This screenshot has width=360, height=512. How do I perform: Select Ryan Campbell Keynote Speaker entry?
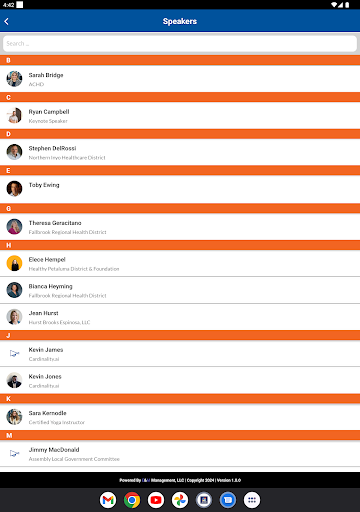pos(180,116)
